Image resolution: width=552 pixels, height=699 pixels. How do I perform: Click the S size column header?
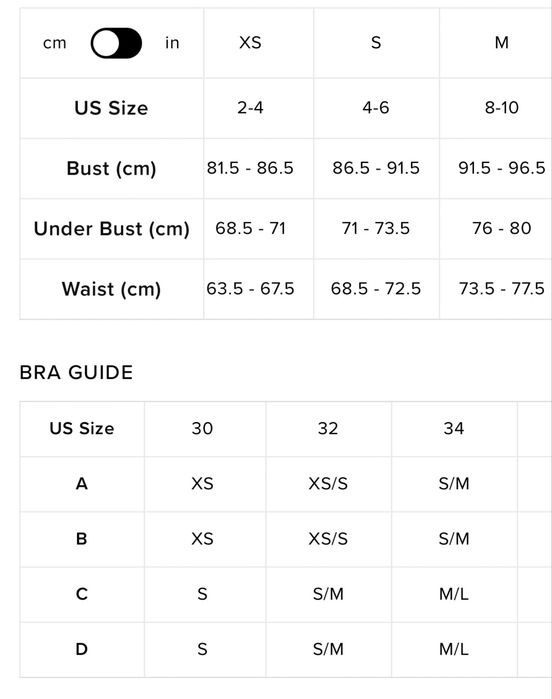tap(376, 43)
